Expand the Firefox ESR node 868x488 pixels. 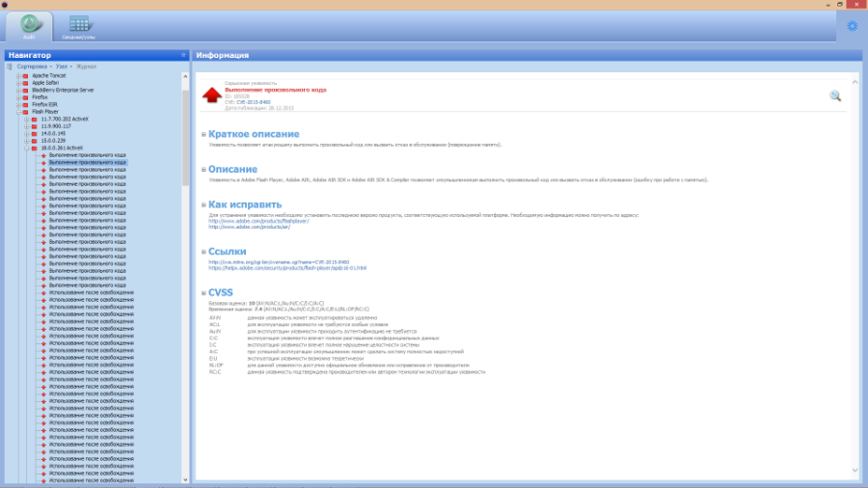[x=18, y=104]
